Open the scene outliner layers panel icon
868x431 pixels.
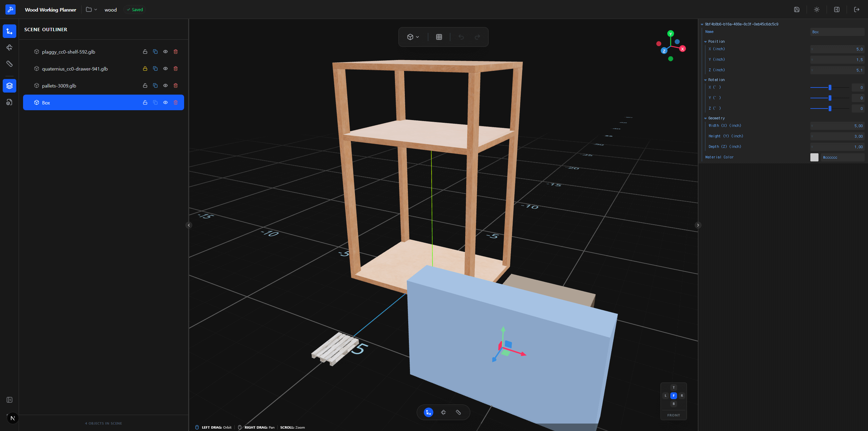click(9, 86)
